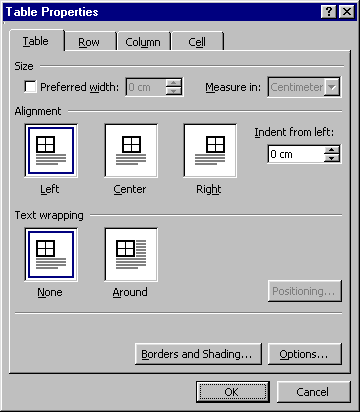Select the Left alignment icon
The image size is (360, 412).
(x=51, y=151)
